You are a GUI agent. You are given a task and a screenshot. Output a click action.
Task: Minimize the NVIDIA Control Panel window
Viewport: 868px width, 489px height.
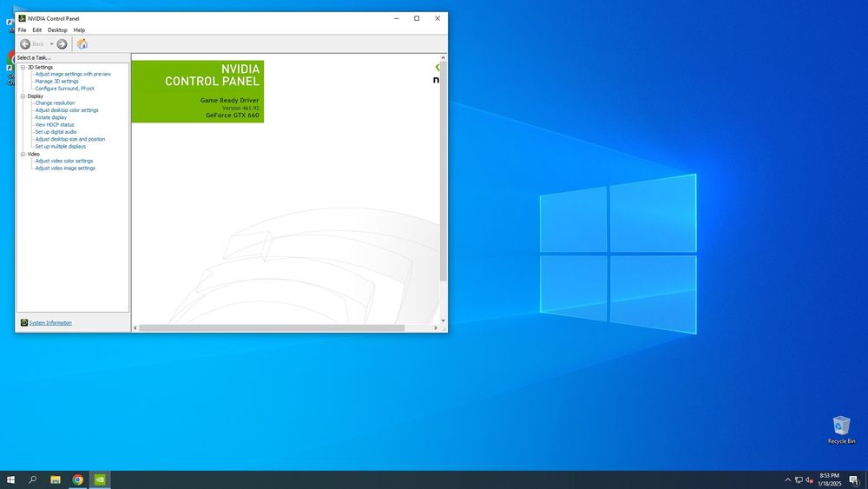[397, 18]
